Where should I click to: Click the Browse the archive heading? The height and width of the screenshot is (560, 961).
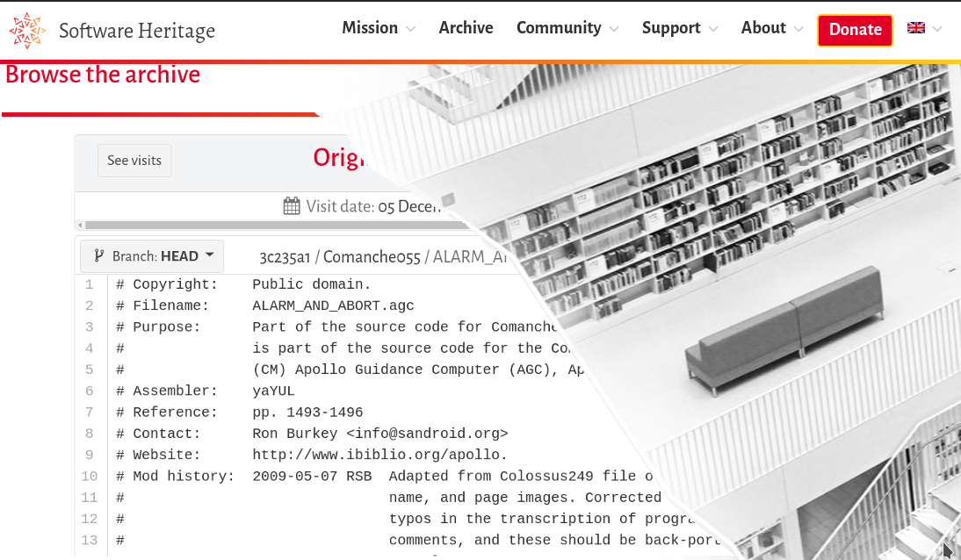tap(103, 75)
